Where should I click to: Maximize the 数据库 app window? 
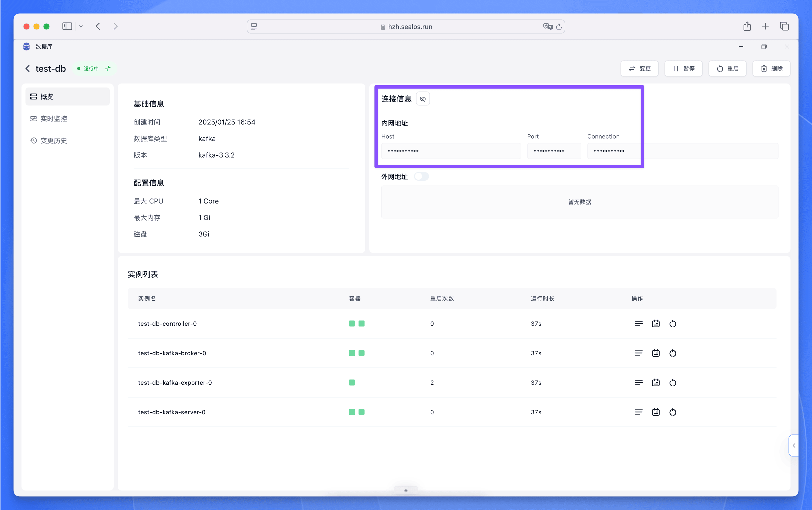pyautogui.click(x=764, y=46)
